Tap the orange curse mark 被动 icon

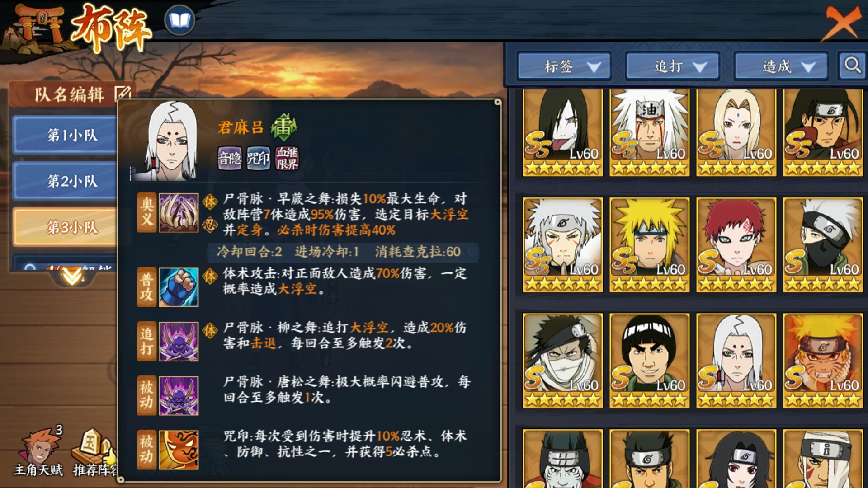coord(179,450)
